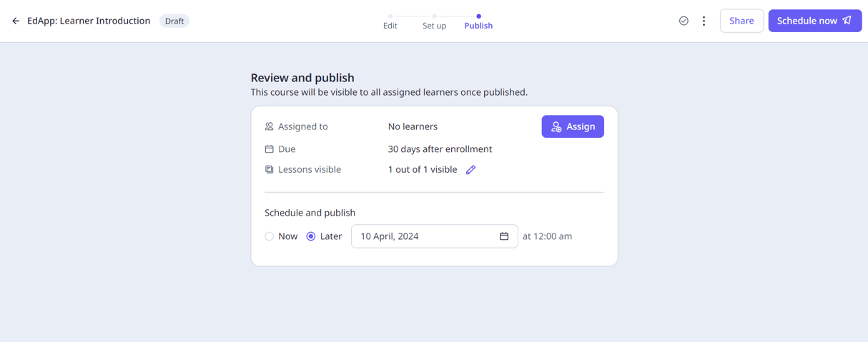Click the 10 April, 2024 date field
The image size is (868, 342).
pyautogui.click(x=425, y=236)
